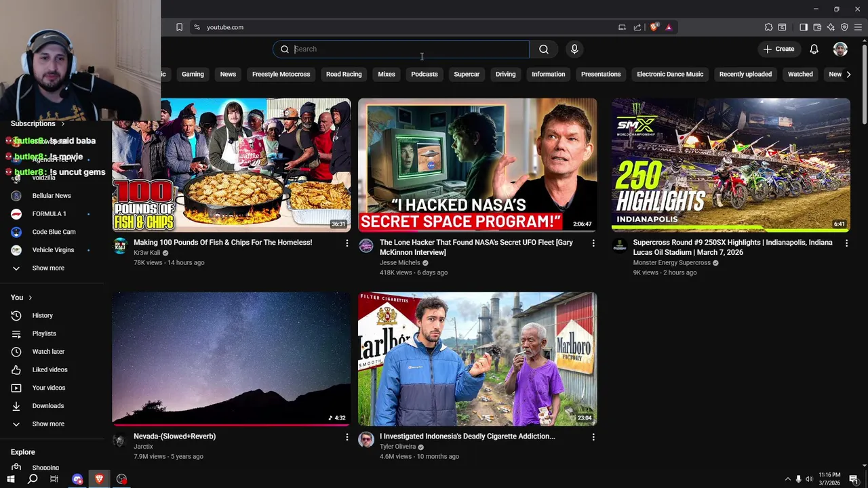The image size is (868, 488).
Task: Open more options for Indonesia cigarette video
Action: pyautogui.click(x=593, y=437)
